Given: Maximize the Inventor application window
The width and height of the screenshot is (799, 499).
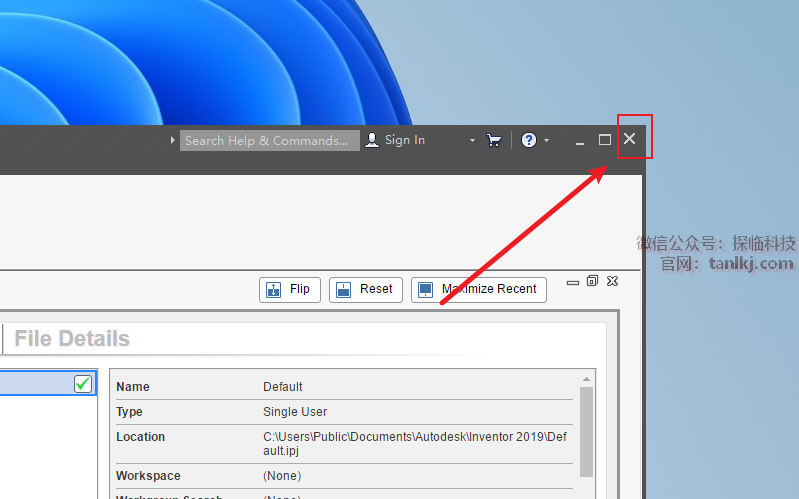Looking at the screenshot, I should (605, 140).
